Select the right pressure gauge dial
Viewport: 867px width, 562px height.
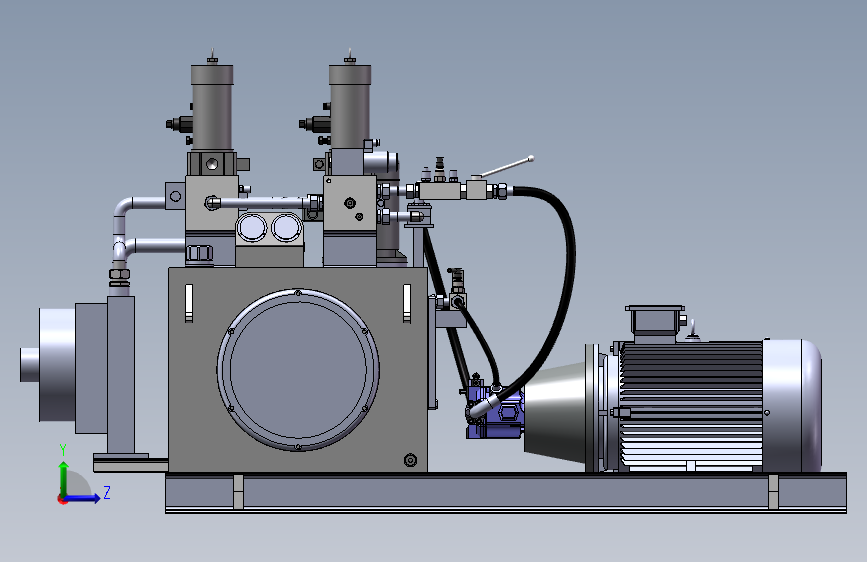(287, 227)
